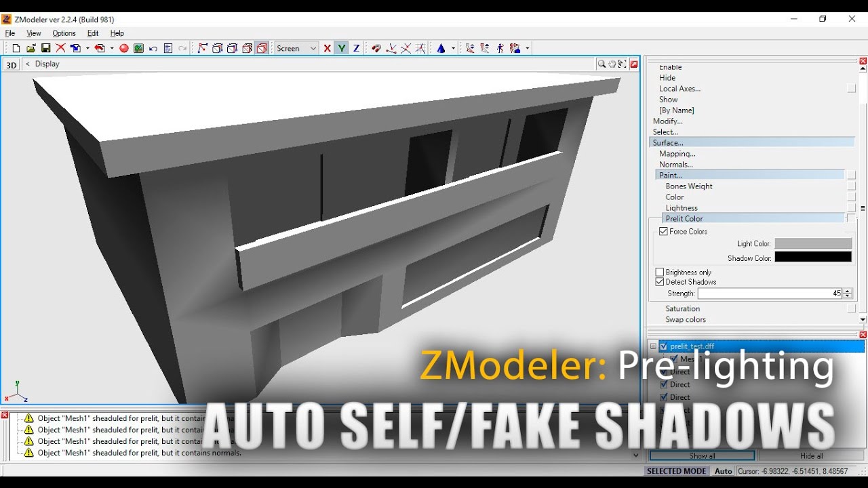The image size is (868, 488).
Task: Undo the last action via toolbar
Action: click(x=153, y=48)
